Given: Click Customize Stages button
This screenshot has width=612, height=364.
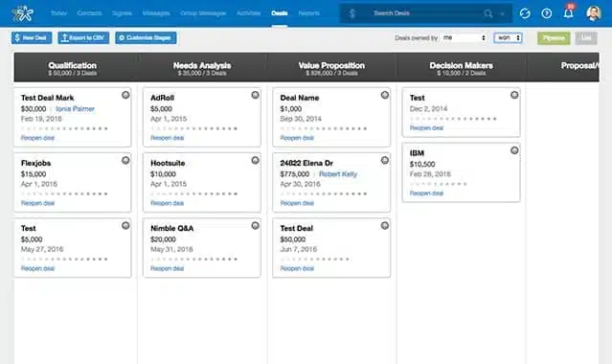Looking at the screenshot, I should 146,38.
